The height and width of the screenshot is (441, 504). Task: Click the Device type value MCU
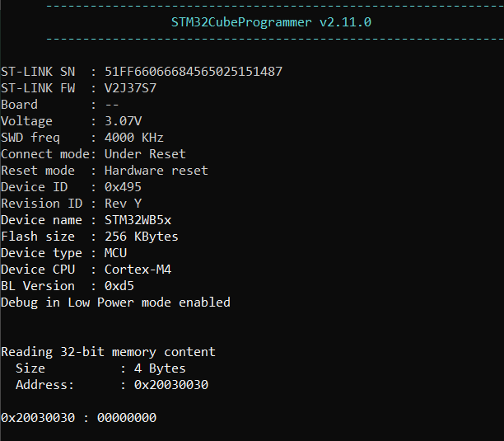[116, 253]
